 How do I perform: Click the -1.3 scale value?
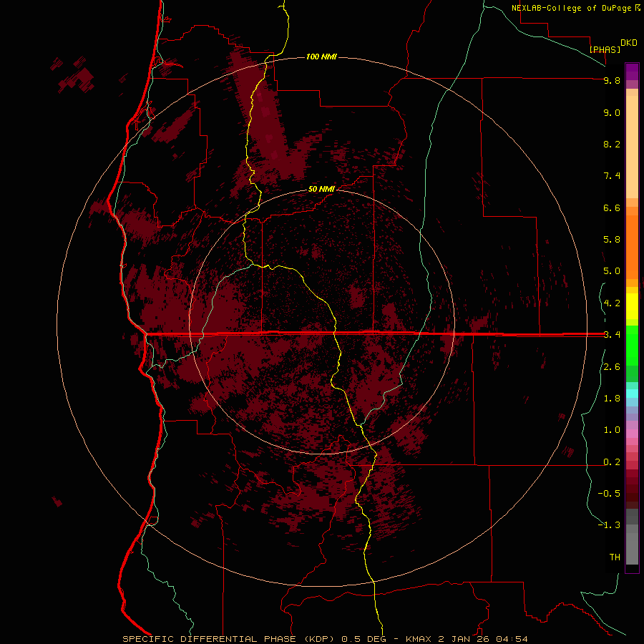609,525
